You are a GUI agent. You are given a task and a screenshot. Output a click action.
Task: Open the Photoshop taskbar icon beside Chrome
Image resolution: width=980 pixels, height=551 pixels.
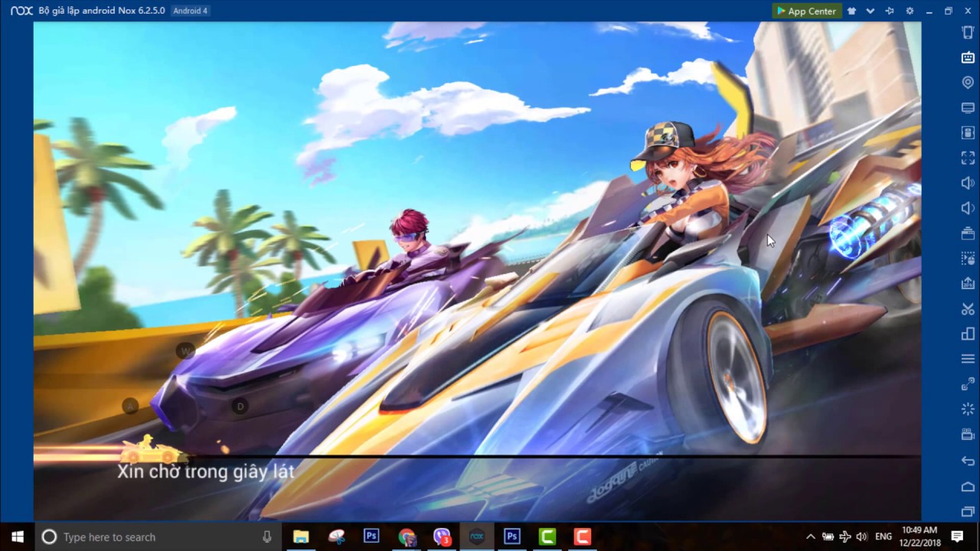[371, 536]
